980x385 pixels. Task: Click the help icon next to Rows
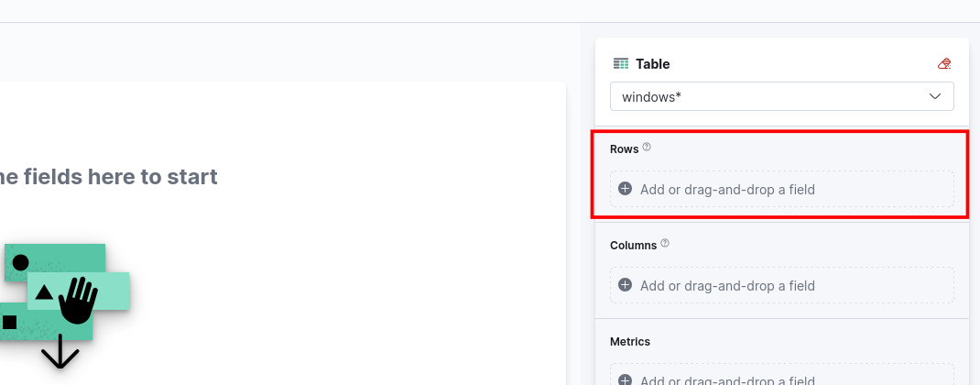(647, 147)
